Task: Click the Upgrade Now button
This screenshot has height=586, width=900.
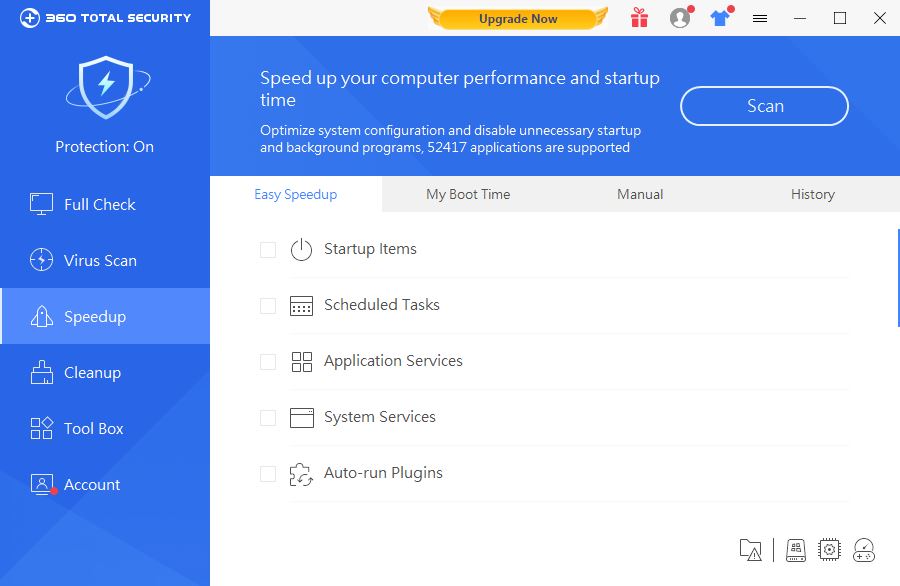Action: pos(518,19)
